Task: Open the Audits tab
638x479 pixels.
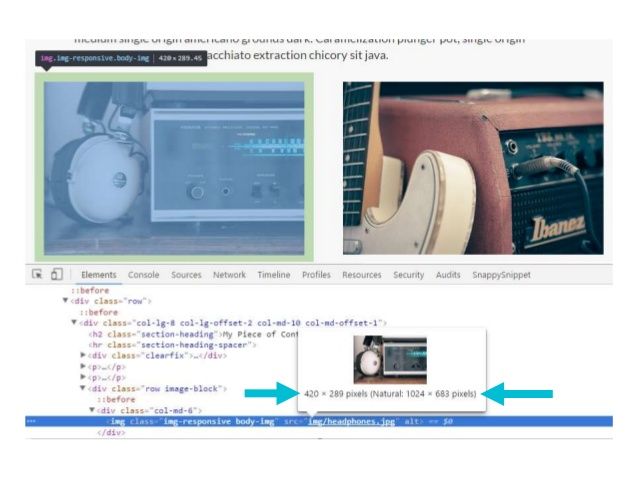Action: [448, 275]
